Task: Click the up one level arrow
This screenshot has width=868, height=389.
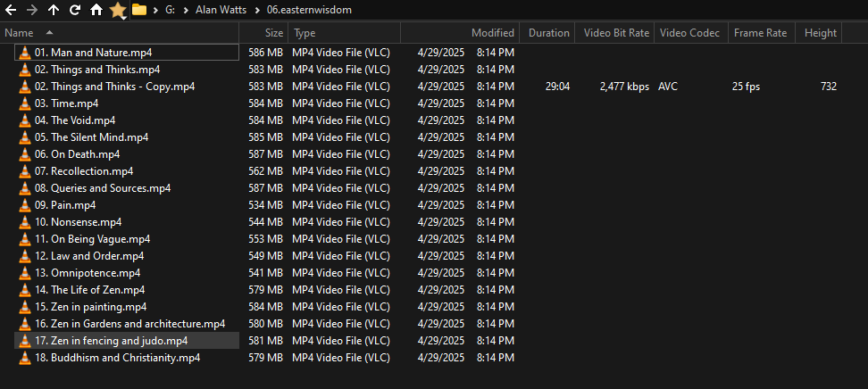Action: pos(54,10)
